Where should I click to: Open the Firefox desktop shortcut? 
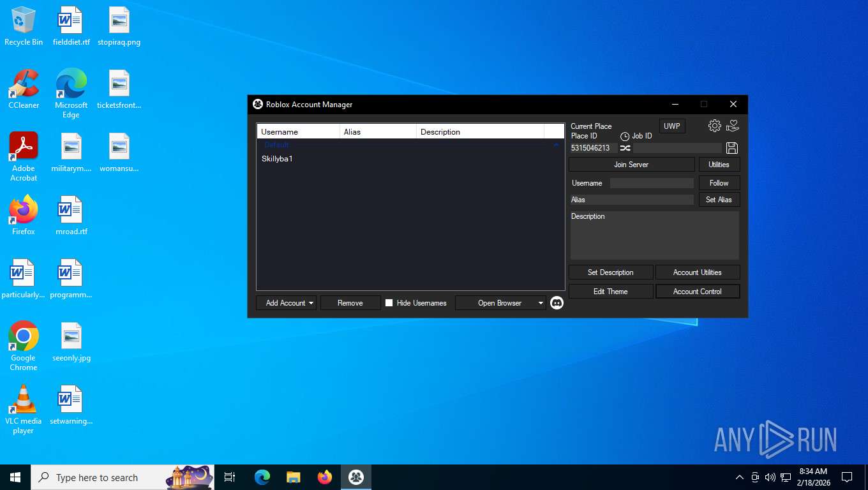pyautogui.click(x=24, y=216)
